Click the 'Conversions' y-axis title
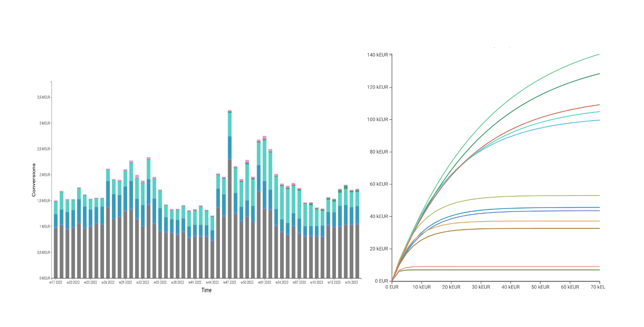The height and width of the screenshot is (327, 644). (x=33, y=180)
